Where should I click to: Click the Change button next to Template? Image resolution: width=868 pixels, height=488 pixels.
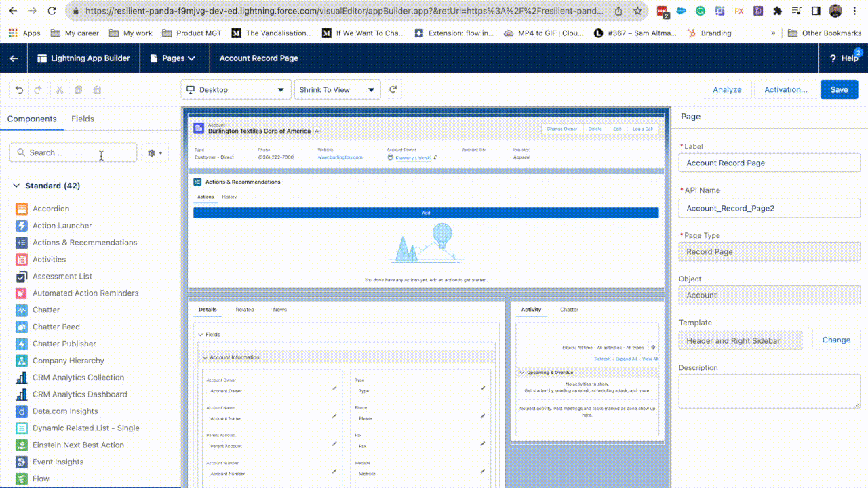point(835,340)
